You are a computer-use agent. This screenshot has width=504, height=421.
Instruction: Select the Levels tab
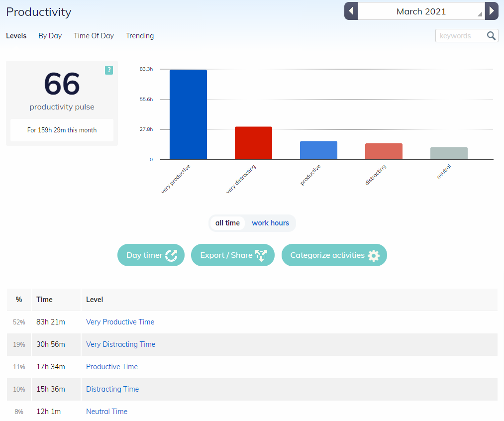[16, 36]
